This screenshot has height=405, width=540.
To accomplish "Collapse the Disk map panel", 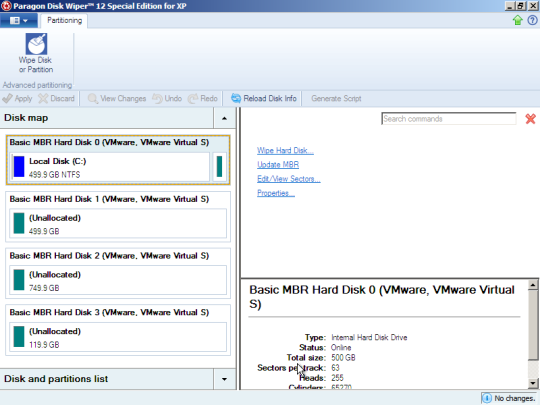I will click(x=224, y=118).
